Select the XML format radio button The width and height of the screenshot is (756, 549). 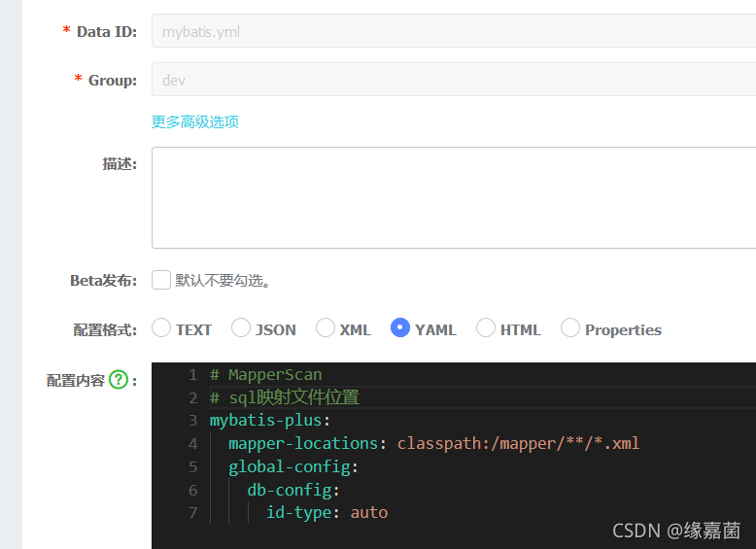[x=326, y=327]
